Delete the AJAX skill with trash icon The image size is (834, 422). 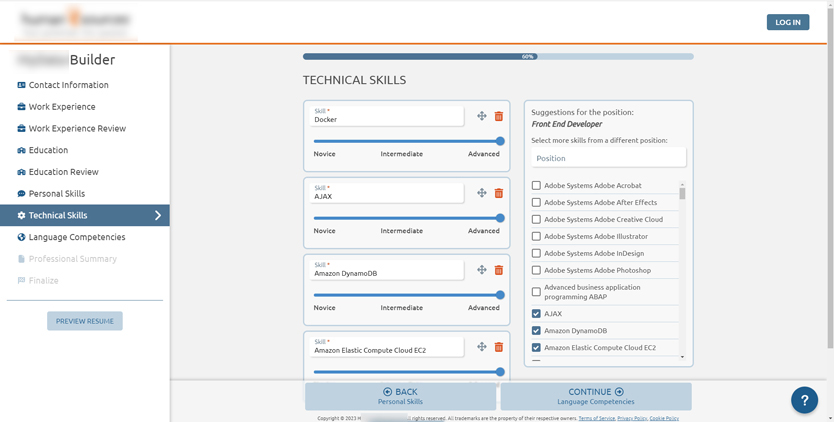click(x=499, y=193)
